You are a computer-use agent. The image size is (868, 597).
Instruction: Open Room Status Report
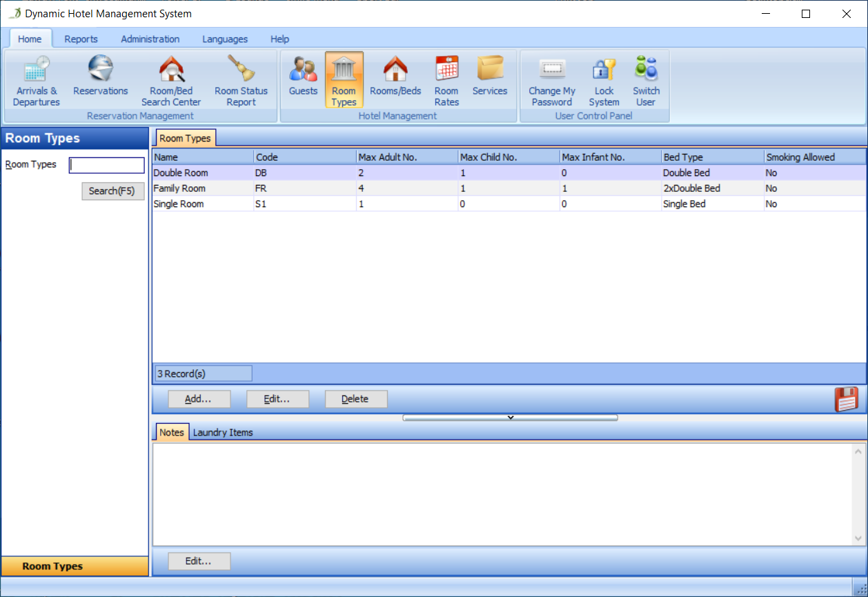pos(241,81)
